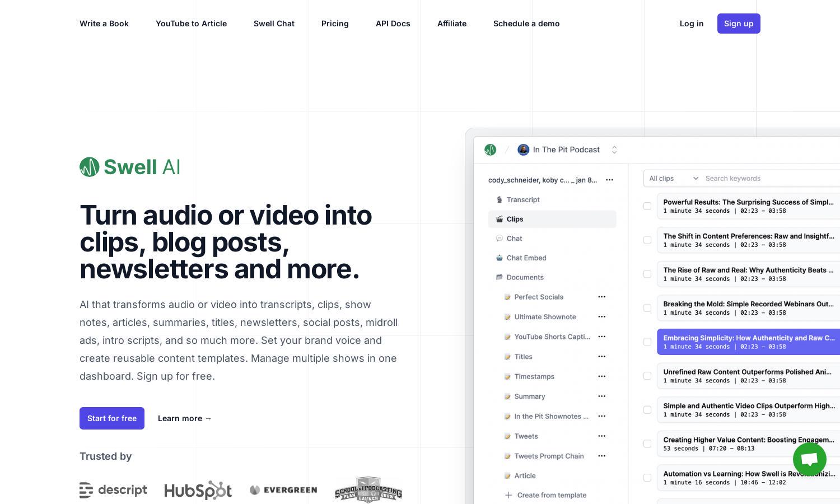Viewport: 840px width, 504px height.
Task: Click the Sign up button
Action: click(739, 24)
